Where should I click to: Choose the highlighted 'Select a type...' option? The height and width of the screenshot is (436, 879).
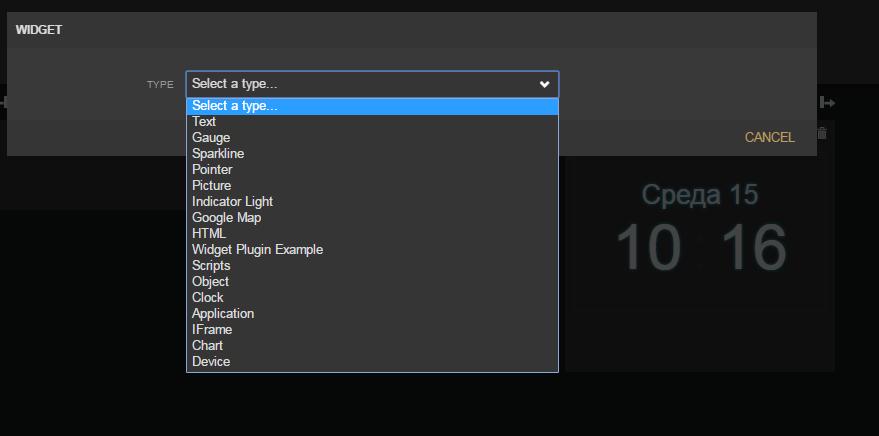[371, 106]
